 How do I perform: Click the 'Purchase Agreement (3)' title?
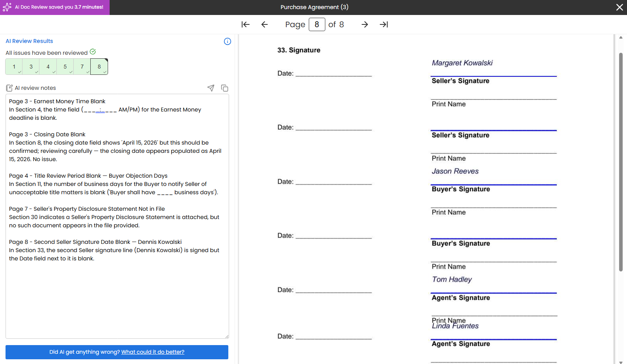coord(314,7)
